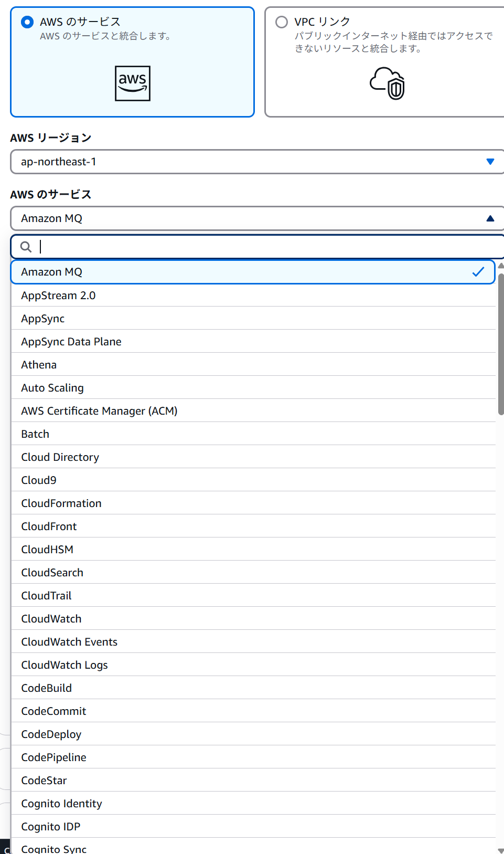Pick AppSync Data Plane
Image resolution: width=504 pixels, height=854 pixels.
(253, 342)
